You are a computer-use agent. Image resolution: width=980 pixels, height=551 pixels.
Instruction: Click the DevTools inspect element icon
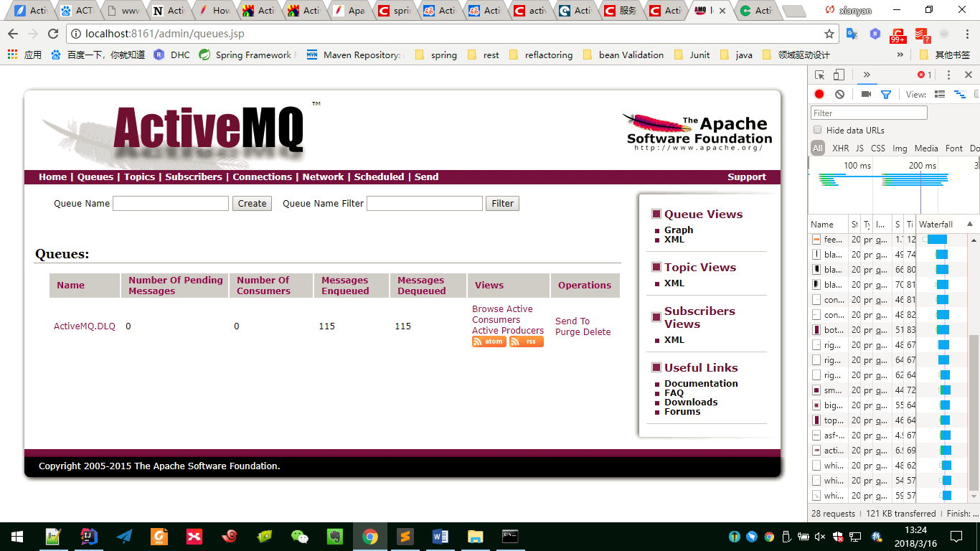click(820, 75)
